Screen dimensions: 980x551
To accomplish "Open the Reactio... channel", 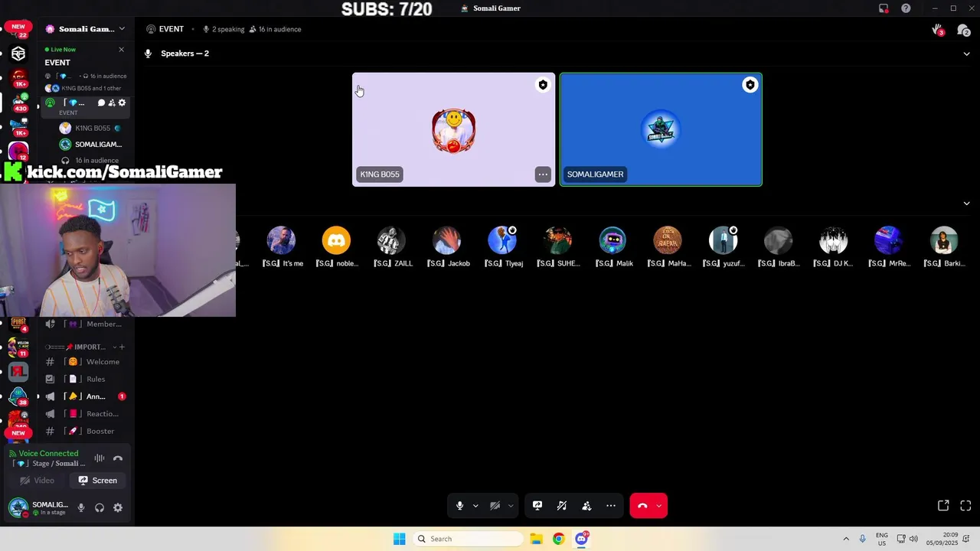I will point(85,414).
